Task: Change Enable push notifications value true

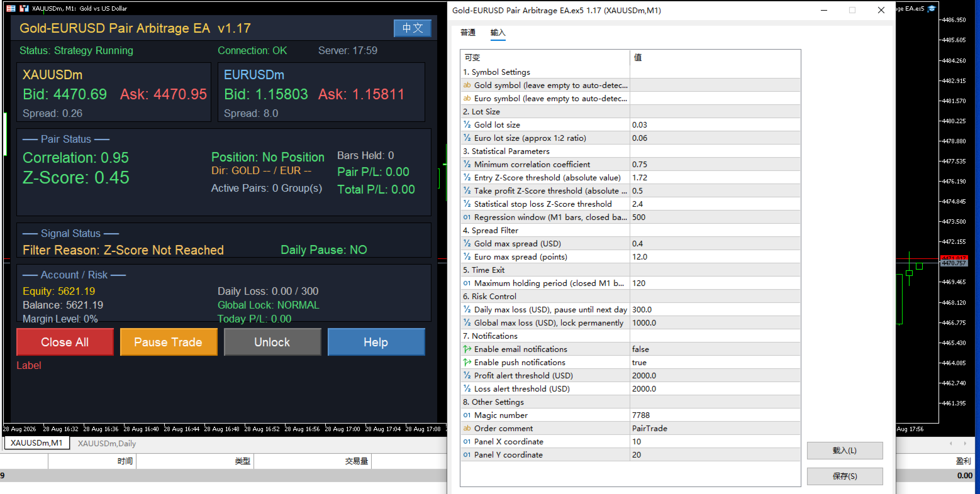Action: pos(715,362)
